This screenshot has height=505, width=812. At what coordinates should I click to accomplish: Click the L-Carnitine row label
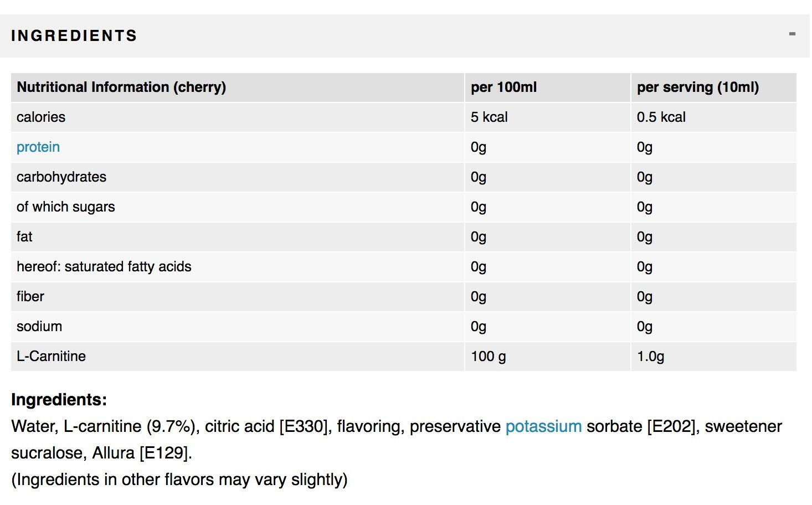pos(51,357)
